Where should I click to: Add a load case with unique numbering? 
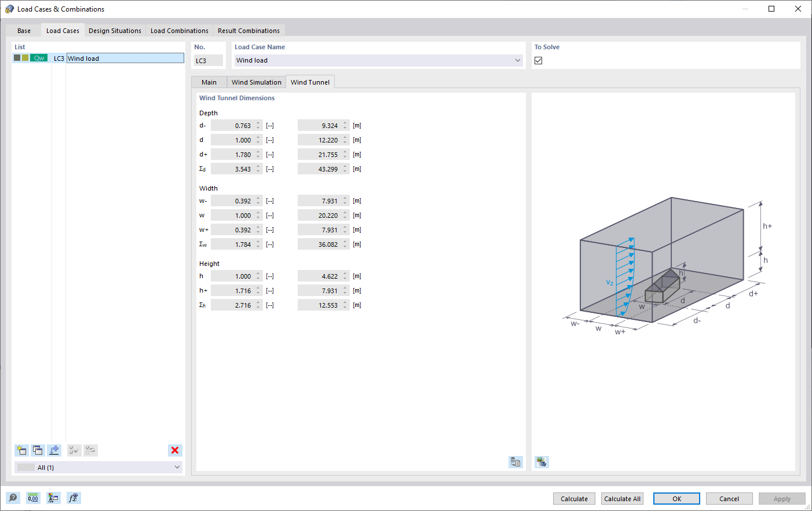pos(54,450)
